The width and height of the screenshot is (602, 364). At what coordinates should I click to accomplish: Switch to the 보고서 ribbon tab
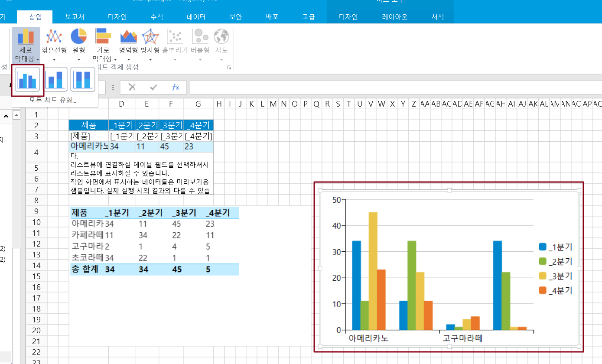[75, 17]
